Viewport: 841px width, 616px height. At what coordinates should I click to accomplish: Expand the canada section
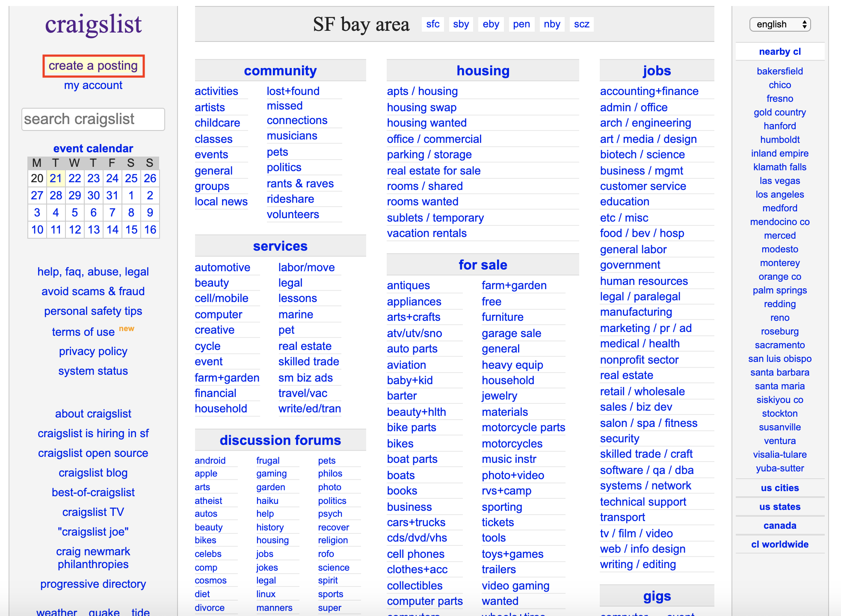(779, 526)
